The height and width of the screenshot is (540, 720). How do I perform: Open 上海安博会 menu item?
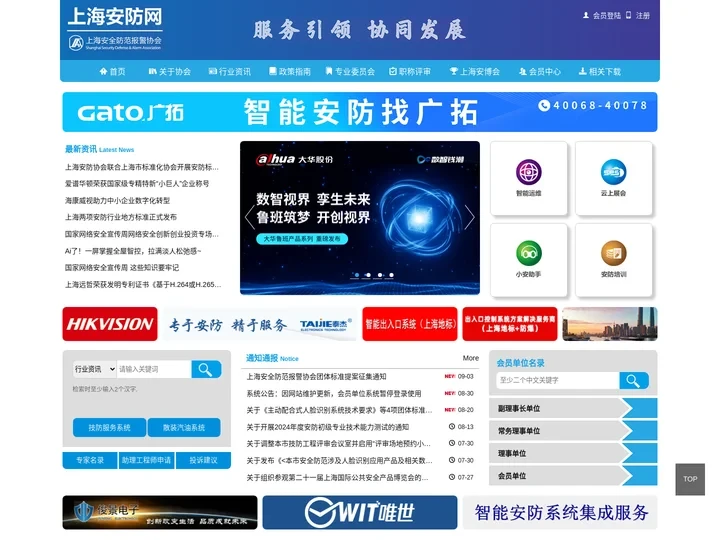(x=475, y=72)
